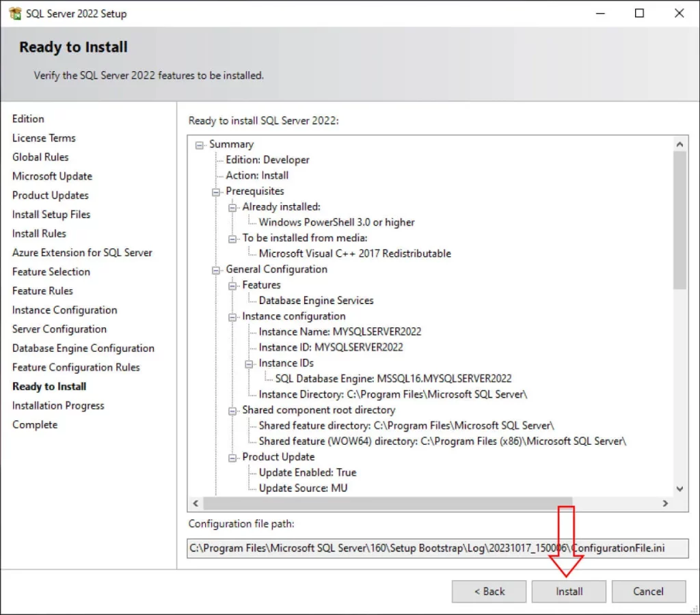This screenshot has width=700, height=615.
Task: Select Database Engine Configuration step
Action: tap(83, 348)
